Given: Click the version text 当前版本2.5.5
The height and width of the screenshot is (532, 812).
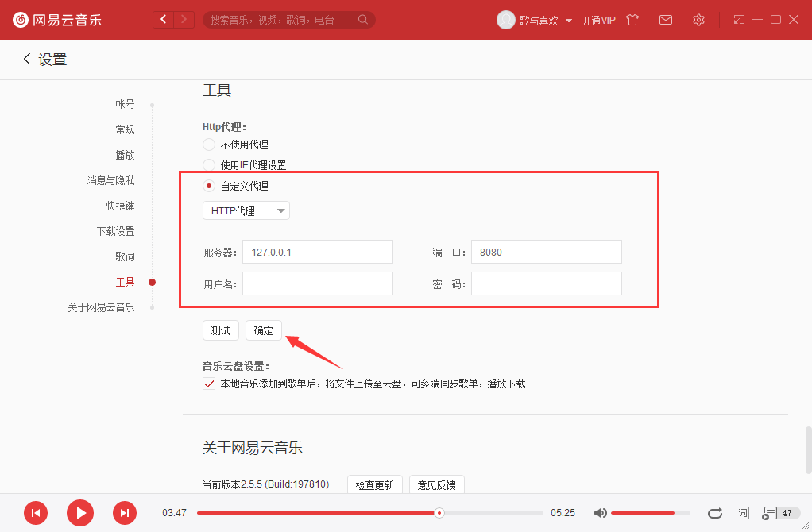Looking at the screenshot, I should click(265, 484).
